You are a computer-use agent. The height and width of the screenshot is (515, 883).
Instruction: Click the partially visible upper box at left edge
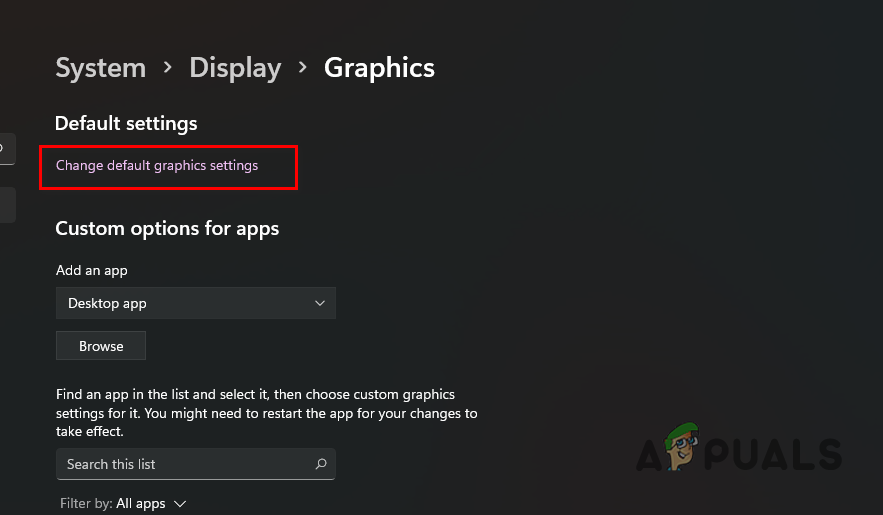(5, 149)
